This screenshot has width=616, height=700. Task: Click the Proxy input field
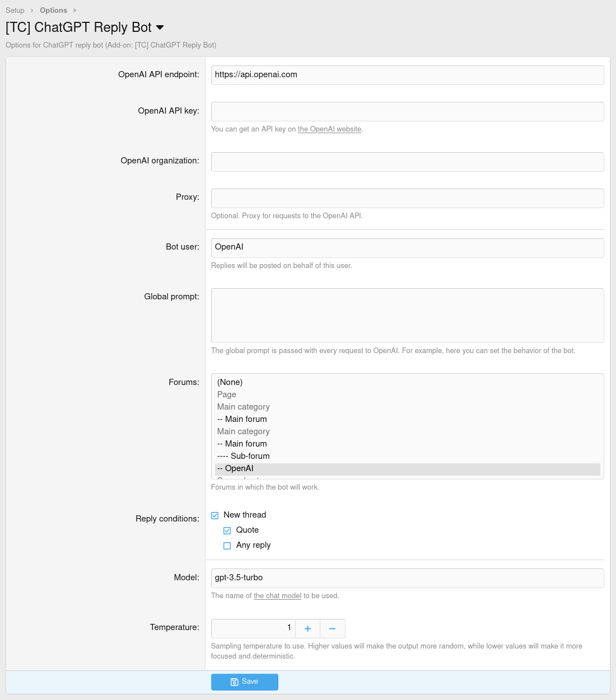pyautogui.click(x=407, y=198)
